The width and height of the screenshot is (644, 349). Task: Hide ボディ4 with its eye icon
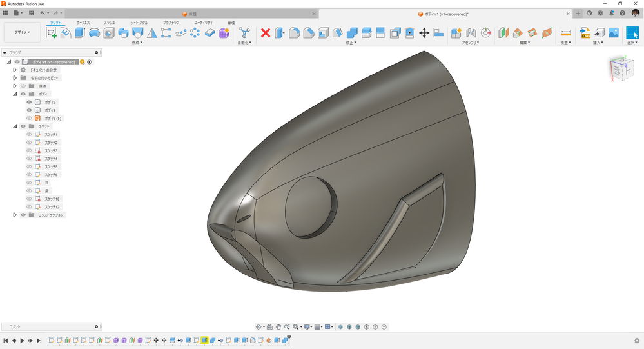(x=29, y=110)
